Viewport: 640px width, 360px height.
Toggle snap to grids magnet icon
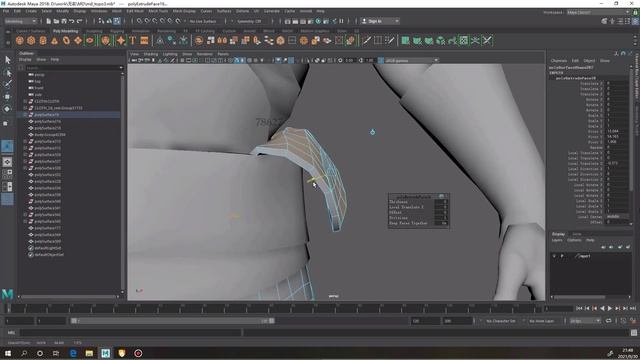140,21
